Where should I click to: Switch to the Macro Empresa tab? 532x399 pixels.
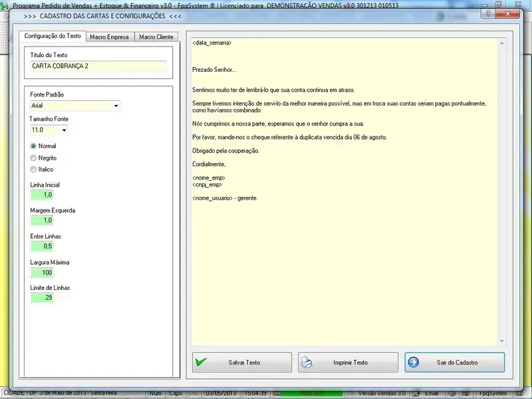click(x=109, y=37)
